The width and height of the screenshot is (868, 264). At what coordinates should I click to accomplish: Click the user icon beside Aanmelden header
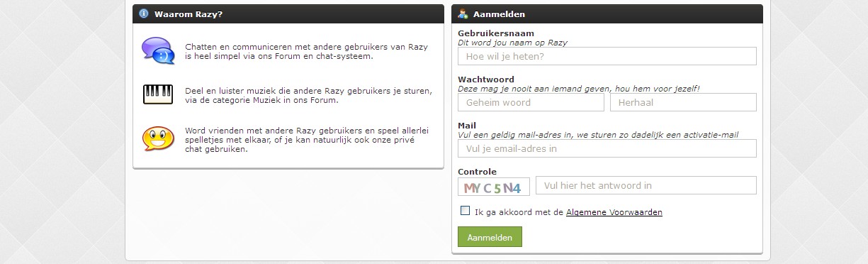point(463,13)
